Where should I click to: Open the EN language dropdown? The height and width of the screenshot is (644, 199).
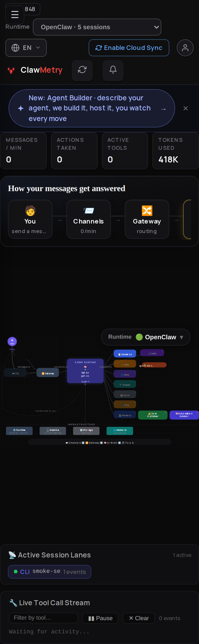coord(26,48)
